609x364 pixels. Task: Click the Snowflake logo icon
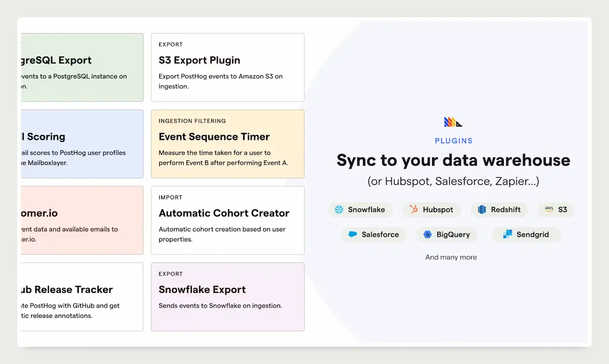click(x=339, y=210)
